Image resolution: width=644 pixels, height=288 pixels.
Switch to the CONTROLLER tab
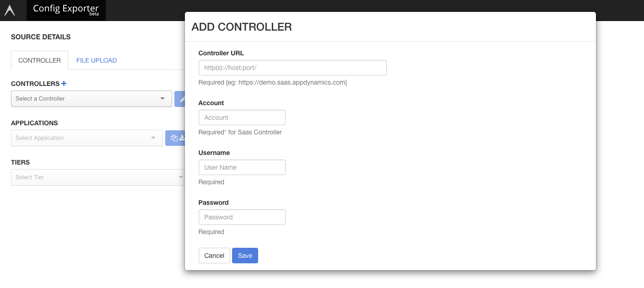[x=39, y=60]
